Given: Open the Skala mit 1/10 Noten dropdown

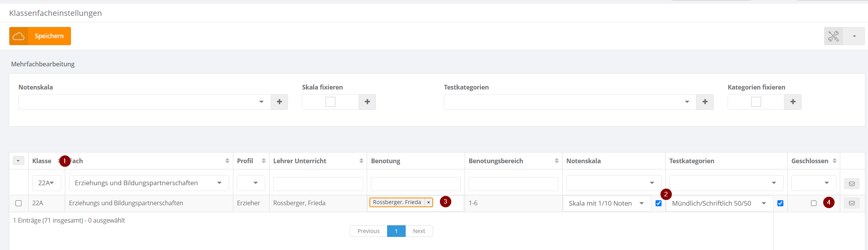Looking at the screenshot, I should (x=607, y=203).
